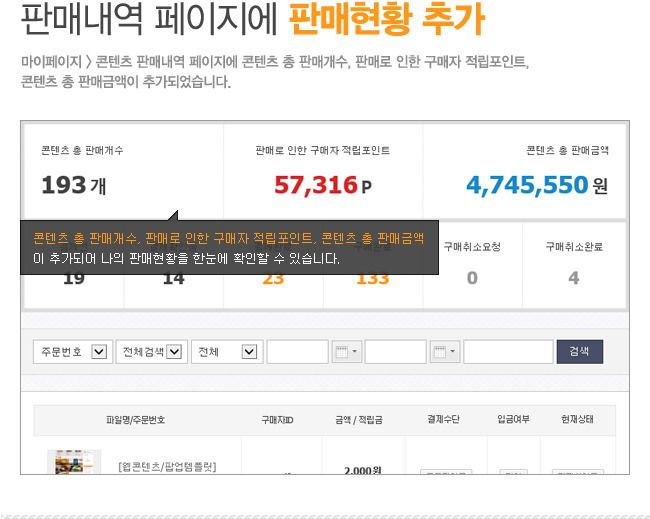Screen dimensions: 650x519
Task: Click the 콘텐츠 총 판매금액 label
Action: [568, 150]
